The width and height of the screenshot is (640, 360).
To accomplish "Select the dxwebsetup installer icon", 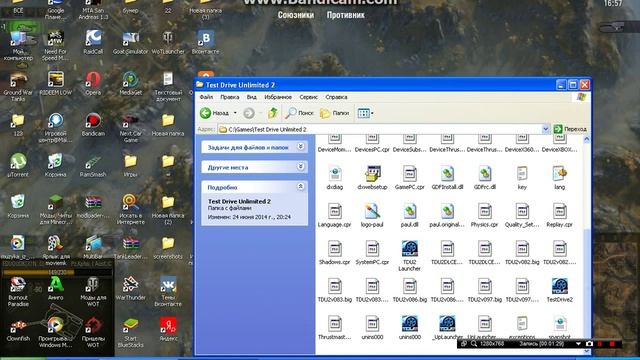I will (372, 174).
